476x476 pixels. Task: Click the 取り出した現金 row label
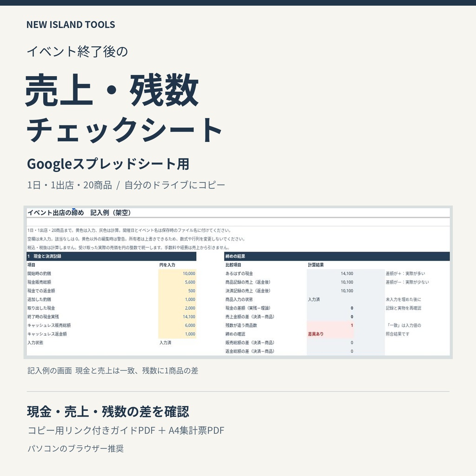coord(41,308)
